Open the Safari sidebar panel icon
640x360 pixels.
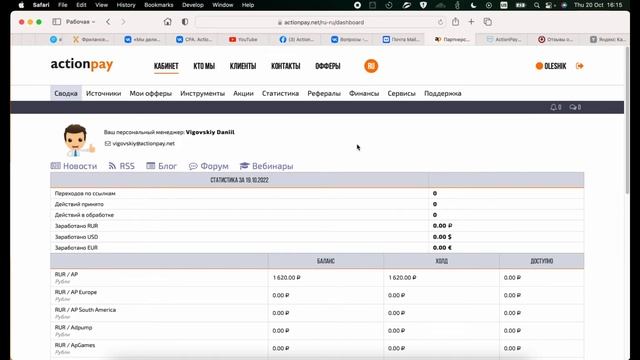(57, 22)
